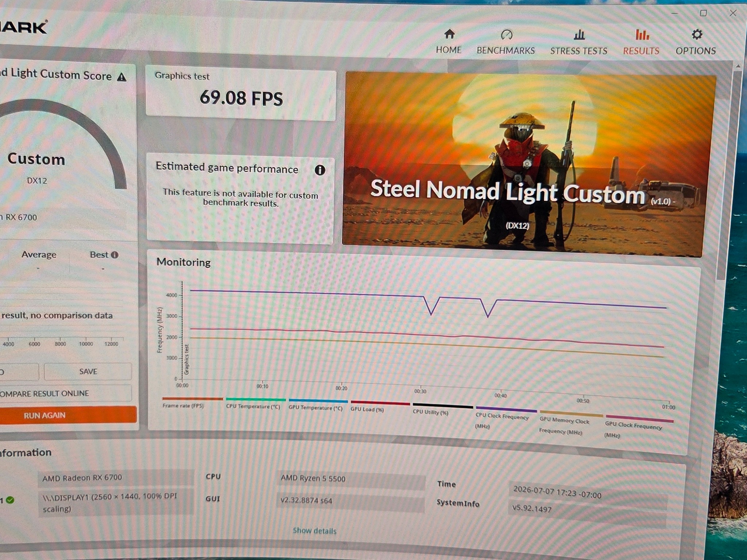Viewport: 747px width, 560px height.
Task: Click the orange RUN AGAIN button
Action: (x=68, y=415)
